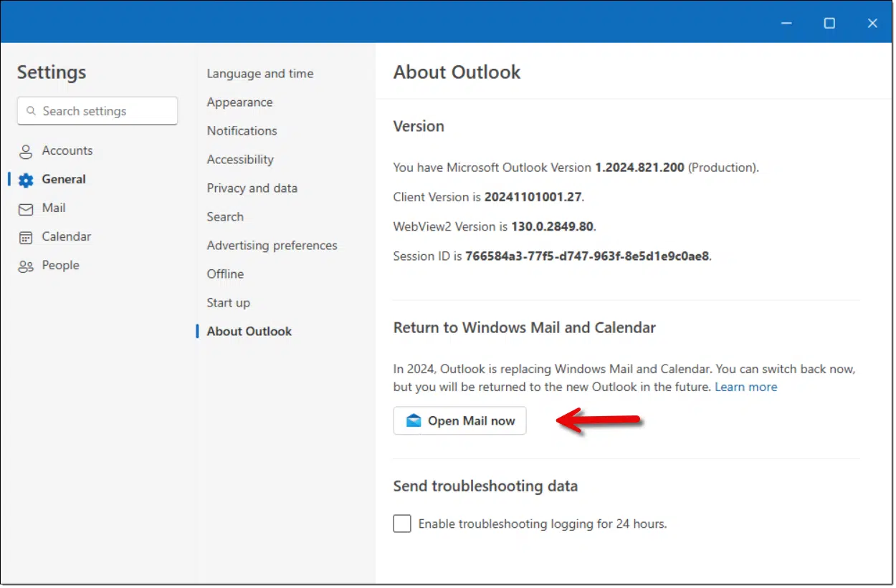The width and height of the screenshot is (896, 588).
Task: Open Offline settings
Action: tap(225, 274)
